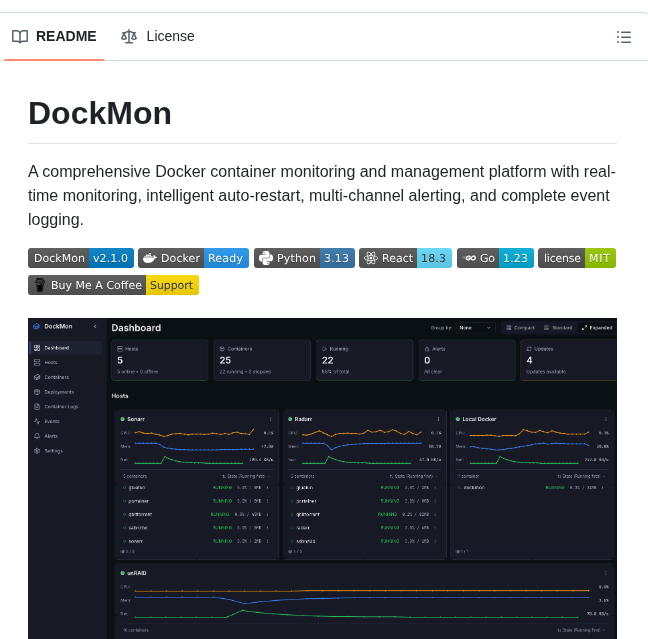Open Containers in the screenshot sidebar
The height and width of the screenshot is (639, 648).
tap(52, 377)
